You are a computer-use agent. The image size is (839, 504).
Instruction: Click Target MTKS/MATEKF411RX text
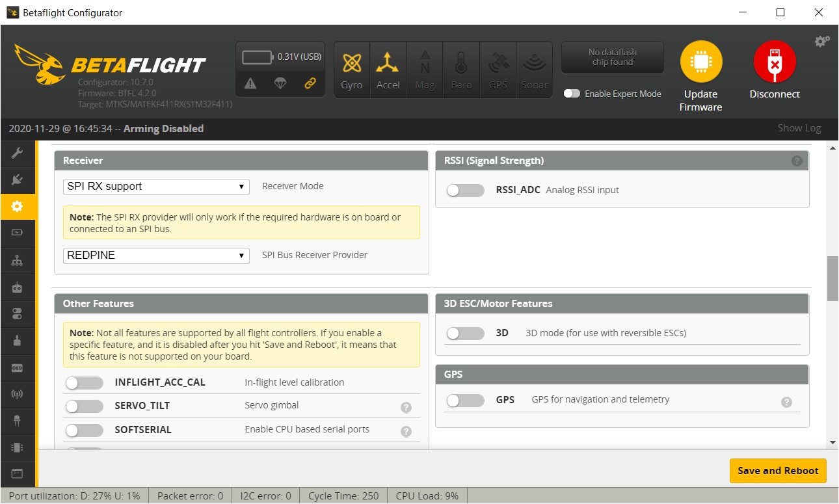point(155,104)
